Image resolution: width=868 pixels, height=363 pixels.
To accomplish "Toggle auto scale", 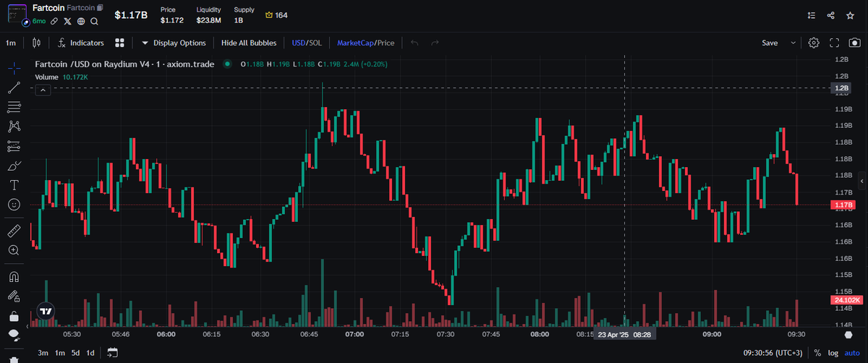I will coord(851,353).
